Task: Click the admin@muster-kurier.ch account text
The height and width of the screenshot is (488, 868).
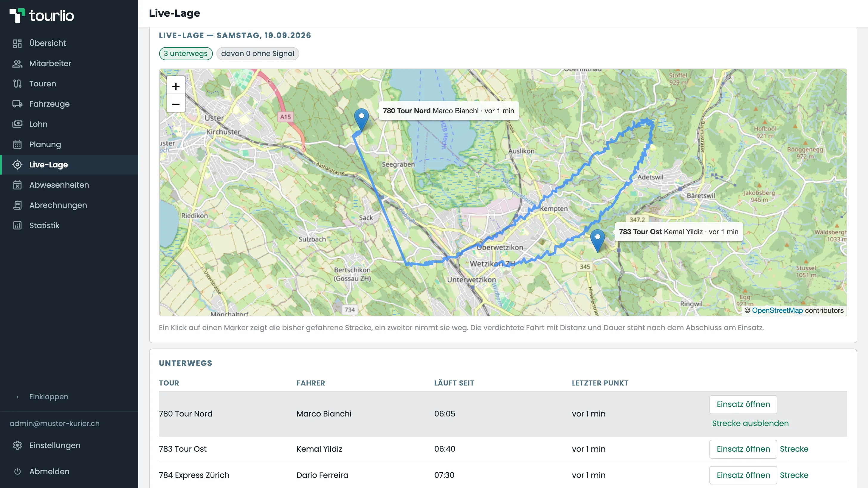Action: [x=55, y=423]
